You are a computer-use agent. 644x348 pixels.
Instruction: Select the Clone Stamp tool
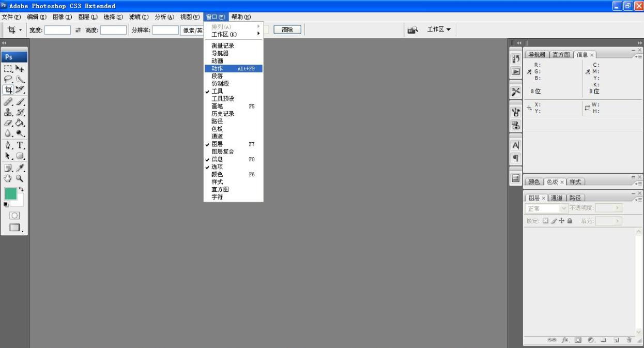pos(8,113)
